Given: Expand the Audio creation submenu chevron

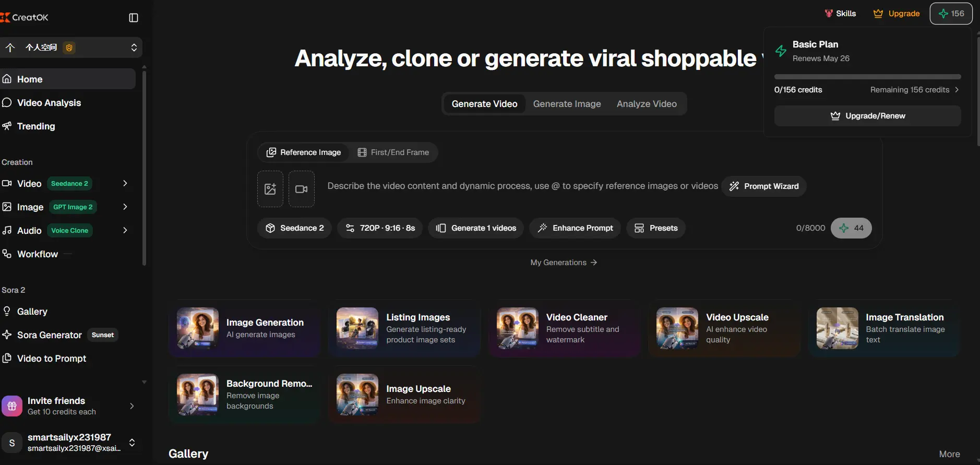Looking at the screenshot, I should [125, 230].
